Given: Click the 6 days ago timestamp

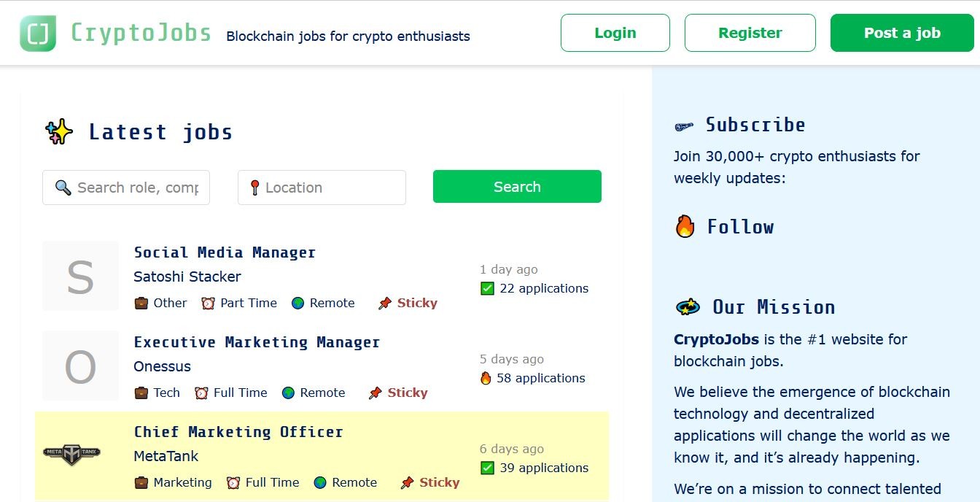Looking at the screenshot, I should (512, 449).
